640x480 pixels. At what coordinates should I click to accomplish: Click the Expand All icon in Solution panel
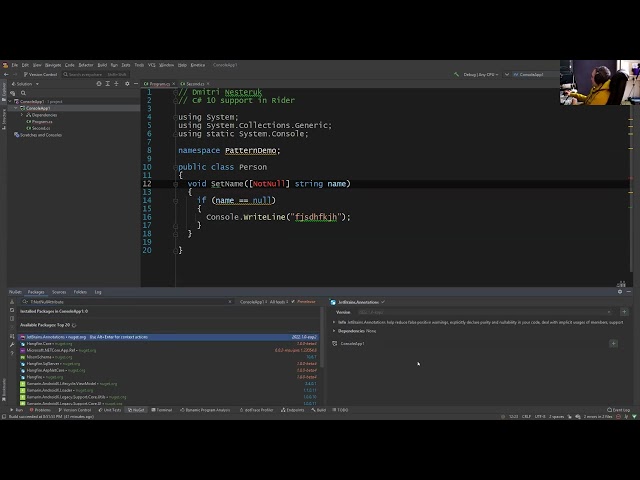[x=108, y=84]
